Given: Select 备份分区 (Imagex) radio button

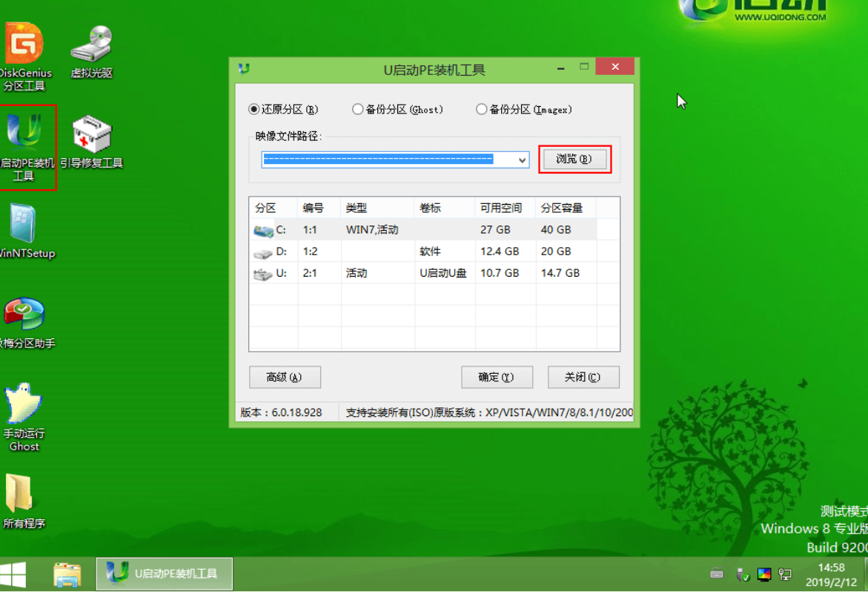Looking at the screenshot, I should [482, 109].
